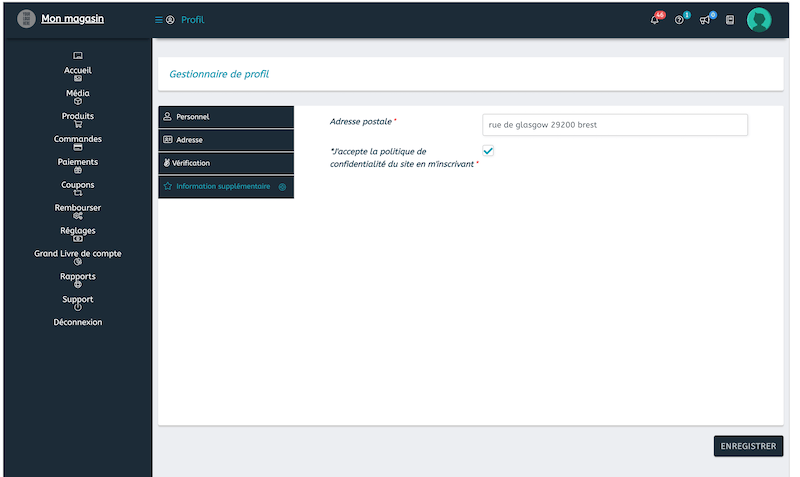Open the green user avatar menu
800x477 pixels.
coord(759,20)
